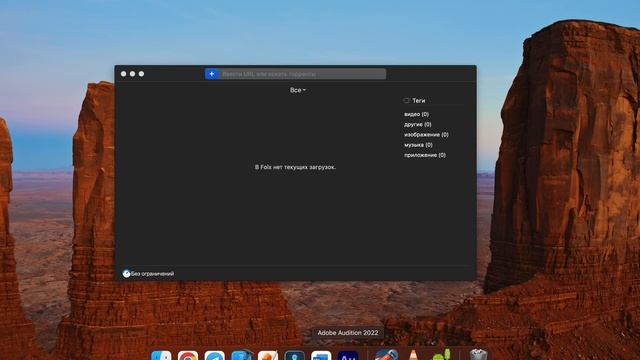Open Adobe Audition from the Dock
Viewport: 640px width, 360px height.
tap(348, 355)
